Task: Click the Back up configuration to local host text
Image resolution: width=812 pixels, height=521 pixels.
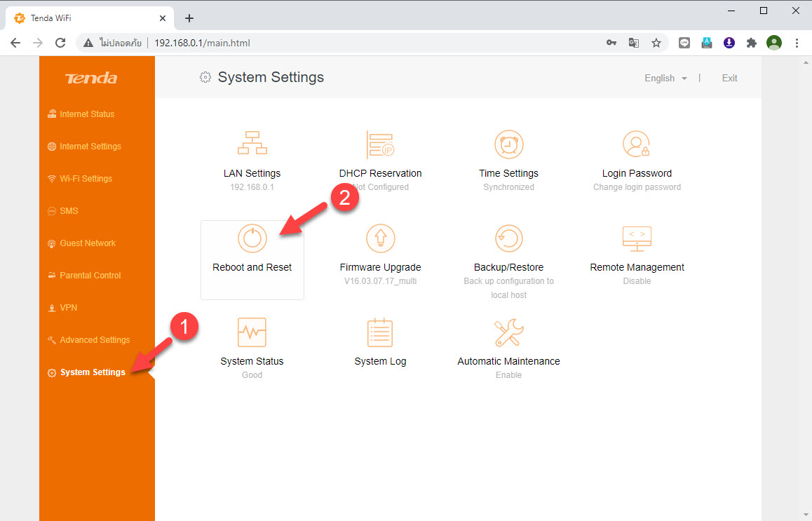Action: 508,288
